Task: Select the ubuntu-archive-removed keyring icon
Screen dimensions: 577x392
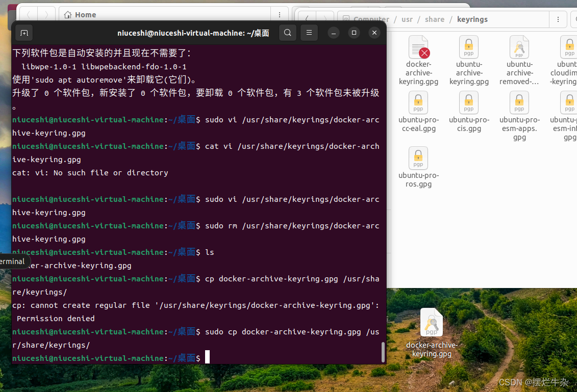Action: coord(519,47)
